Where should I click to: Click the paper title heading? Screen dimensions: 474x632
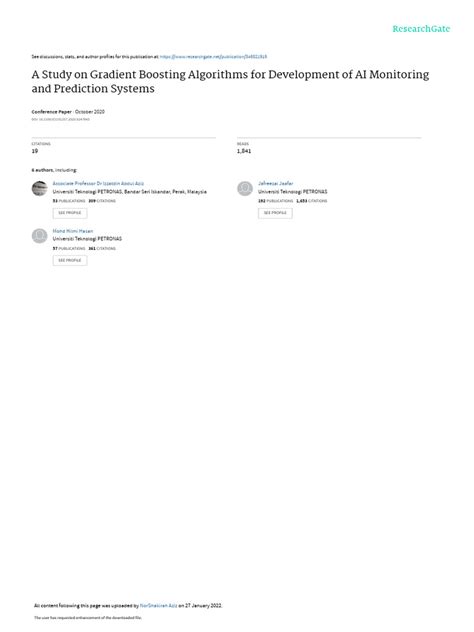pyautogui.click(x=230, y=81)
